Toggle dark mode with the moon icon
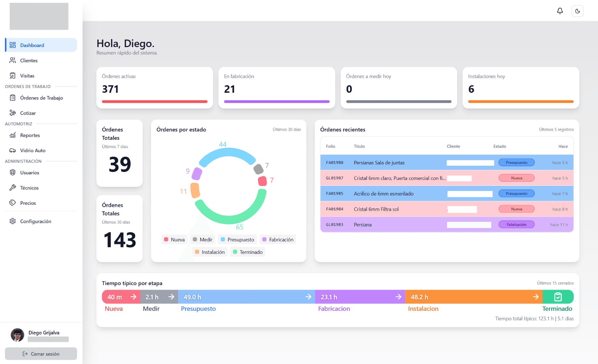The image size is (598, 364). pos(578,11)
